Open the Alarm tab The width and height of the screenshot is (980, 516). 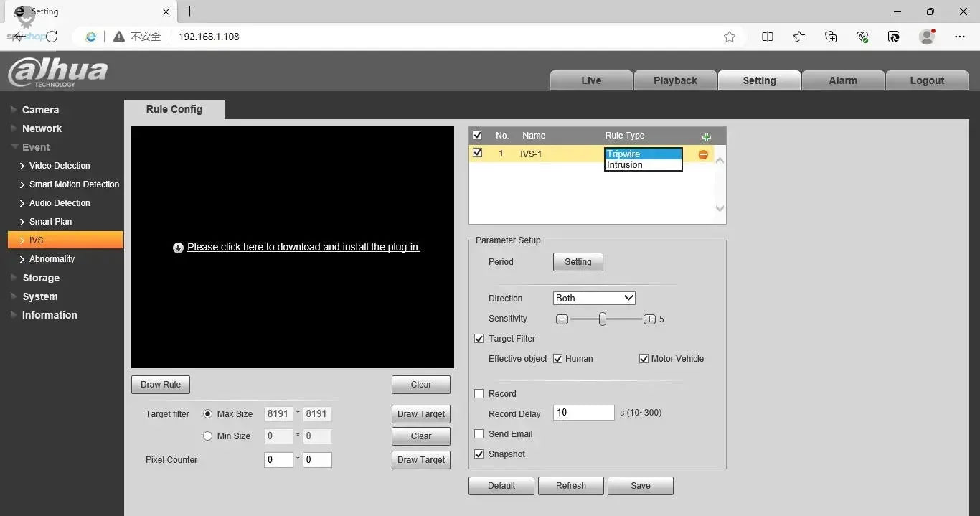tap(843, 80)
